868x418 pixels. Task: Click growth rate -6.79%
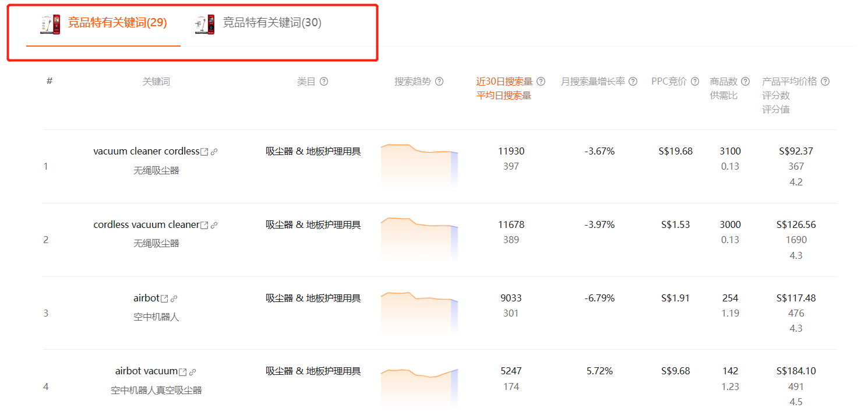599,298
